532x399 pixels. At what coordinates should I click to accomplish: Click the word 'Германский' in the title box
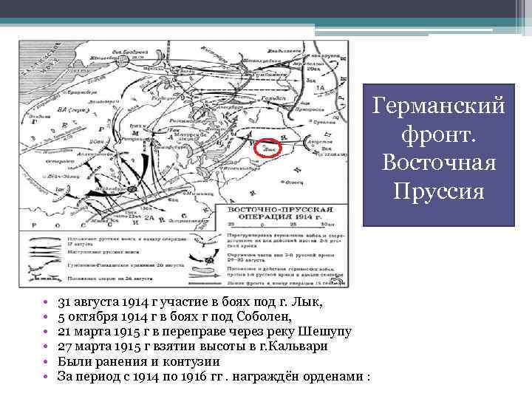pos(438,106)
